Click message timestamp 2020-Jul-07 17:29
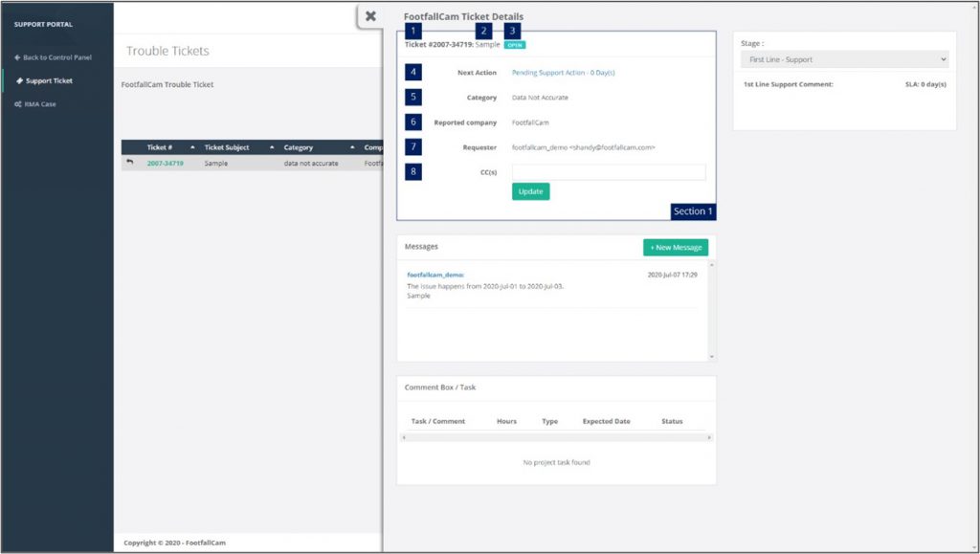980x554 pixels. tap(673, 275)
